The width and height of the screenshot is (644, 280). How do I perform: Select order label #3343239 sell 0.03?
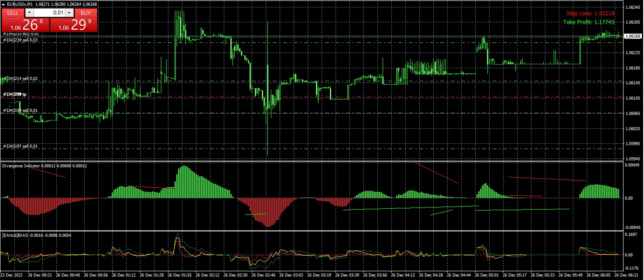pos(21,40)
